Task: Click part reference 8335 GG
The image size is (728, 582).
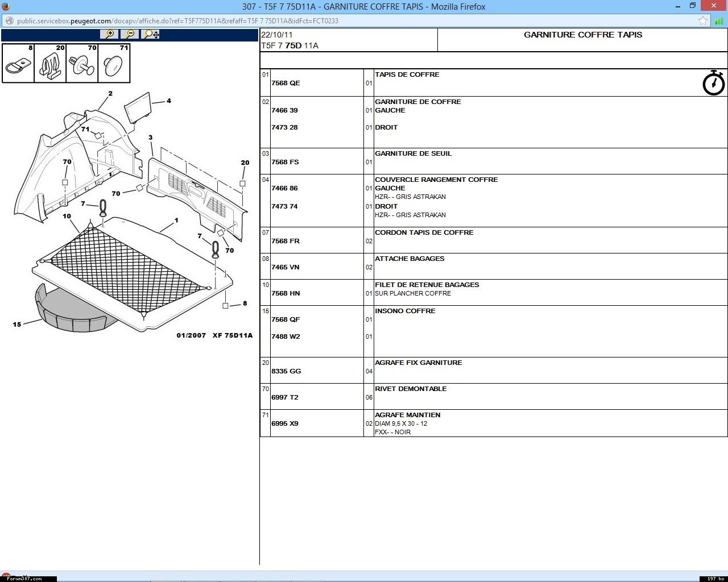Action: [x=286, y=371]
